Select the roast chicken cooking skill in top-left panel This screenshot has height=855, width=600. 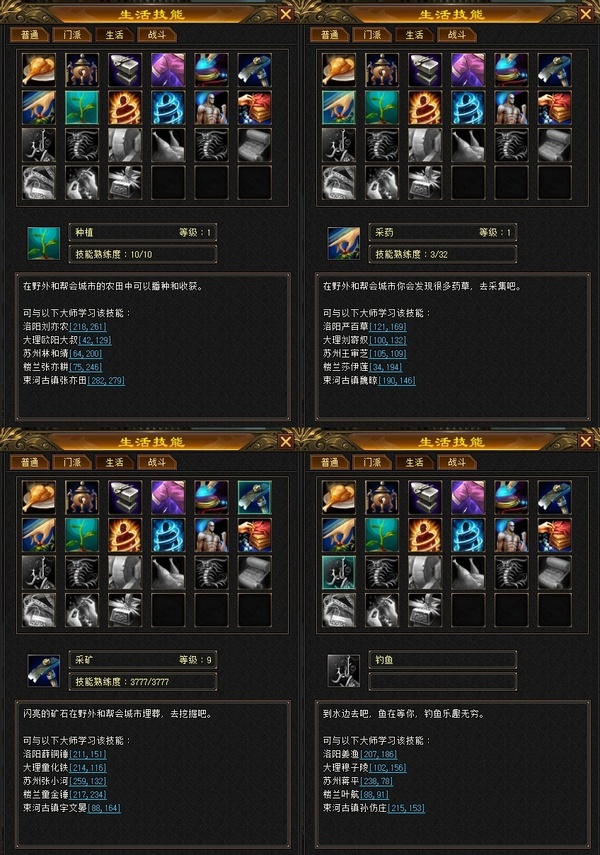[39, 70]
